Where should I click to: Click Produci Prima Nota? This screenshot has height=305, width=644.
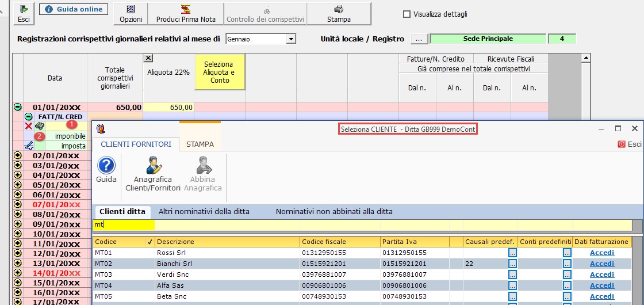185,14
